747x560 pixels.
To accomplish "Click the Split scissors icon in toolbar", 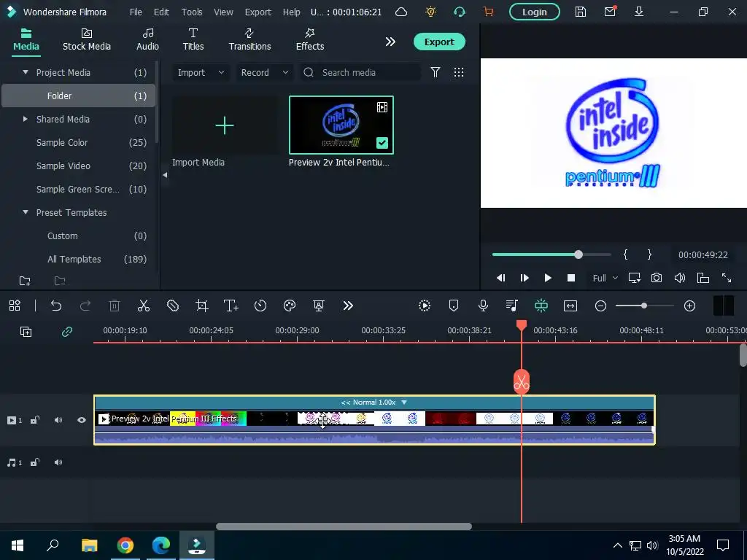I will pos(144,306).
